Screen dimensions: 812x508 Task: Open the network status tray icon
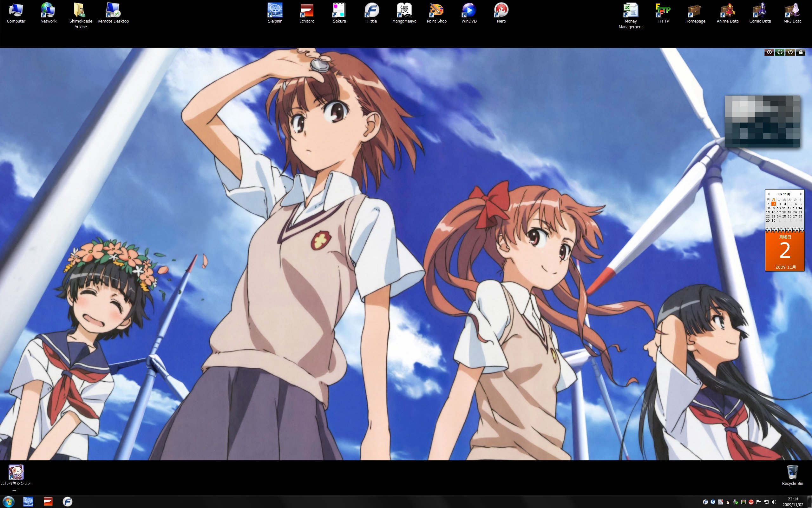click(766, 502)
